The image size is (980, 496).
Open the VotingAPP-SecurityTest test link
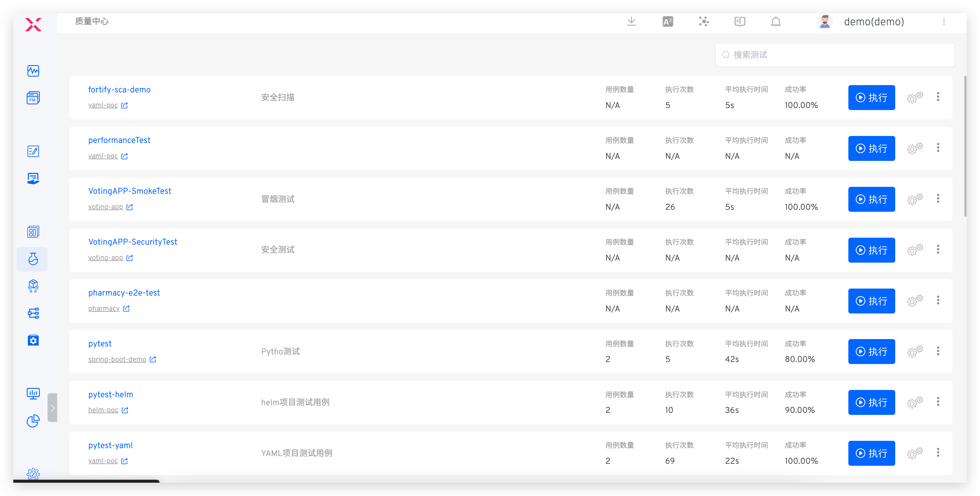click(x=132, y=242)
